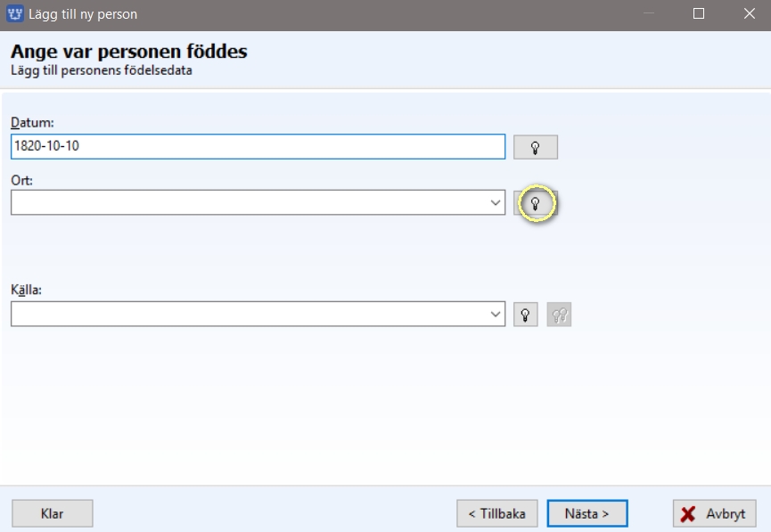Click the Datum label
The width and height of the screenshot is (771, 532).
tap(32, 122)
